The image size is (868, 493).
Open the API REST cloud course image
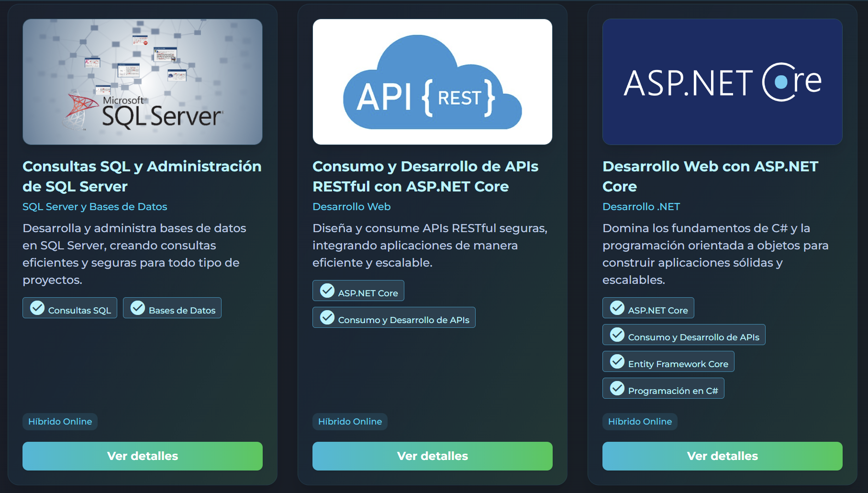click(433, 82)
